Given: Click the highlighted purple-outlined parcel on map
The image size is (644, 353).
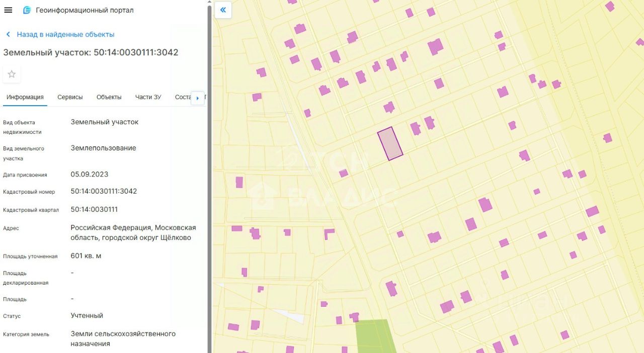Looking at the screenshot, I should pyautogui.click(x=390, y=144).
